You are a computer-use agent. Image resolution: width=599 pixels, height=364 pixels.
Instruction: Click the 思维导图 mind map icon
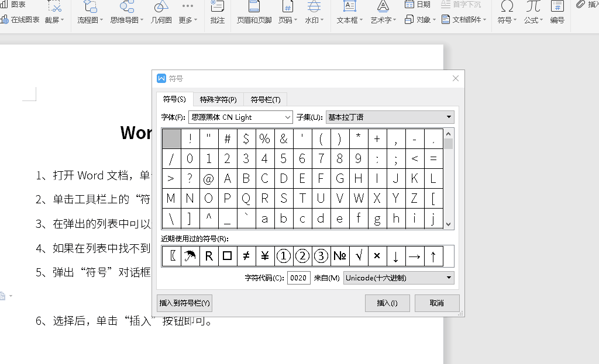tap(127, 8)
